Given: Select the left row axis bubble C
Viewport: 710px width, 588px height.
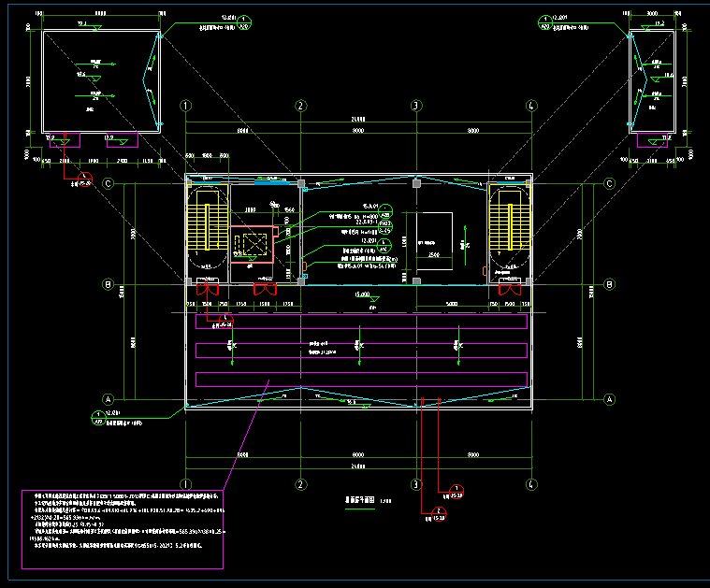Looking at the screenshot, I should [x=109, y=184].
